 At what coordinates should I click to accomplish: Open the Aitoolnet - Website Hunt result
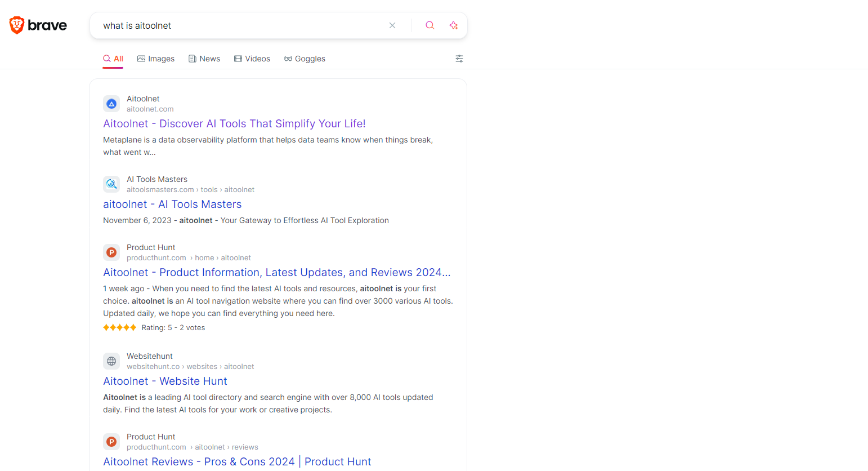(x=165, y=381)
